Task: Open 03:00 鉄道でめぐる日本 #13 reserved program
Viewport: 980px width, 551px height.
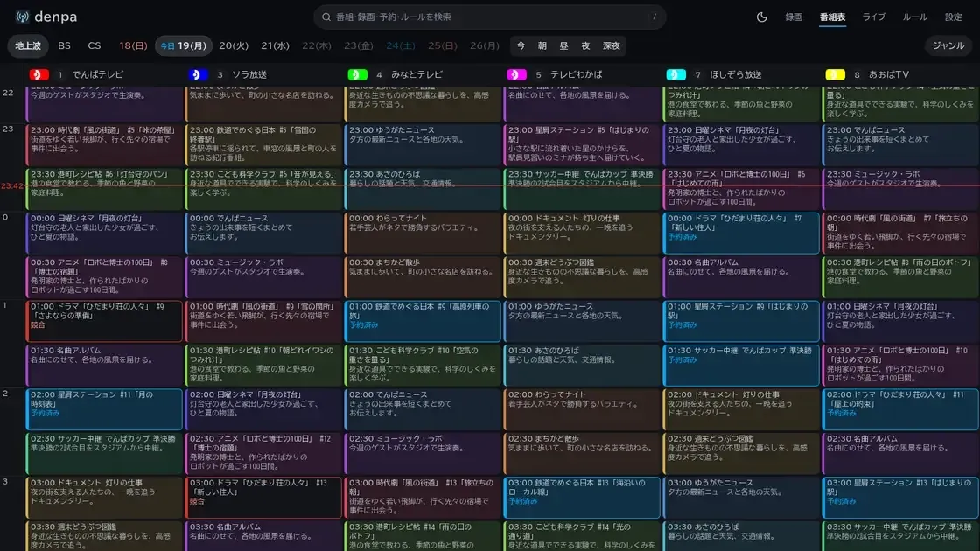Action: tap(582, 498)
